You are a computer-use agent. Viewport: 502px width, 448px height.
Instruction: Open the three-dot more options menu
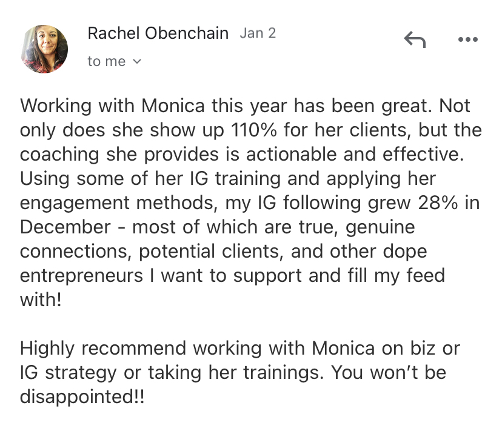tap(467, 39)
